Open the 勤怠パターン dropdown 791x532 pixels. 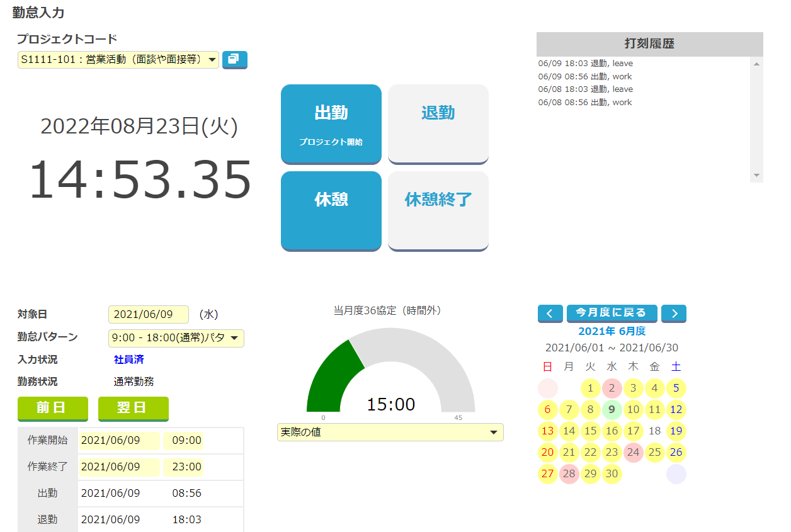point(176,338)
